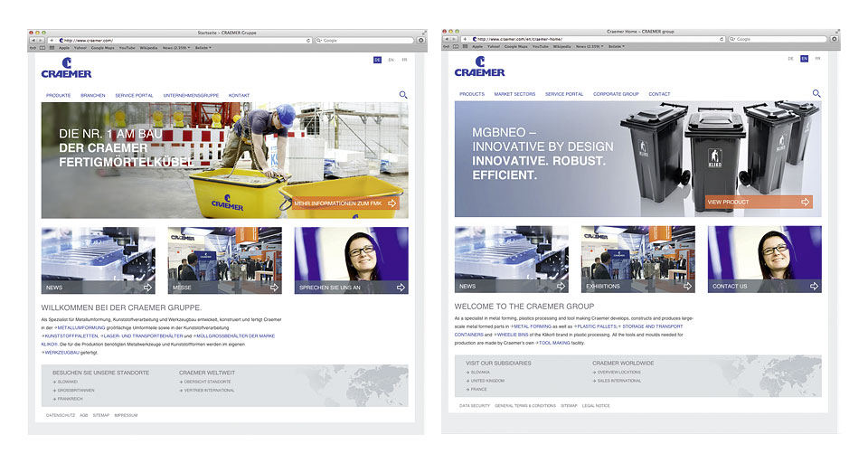
Task: Open the YouTube bookmark in Craemer Home window
Action: (x=541, y=46)
